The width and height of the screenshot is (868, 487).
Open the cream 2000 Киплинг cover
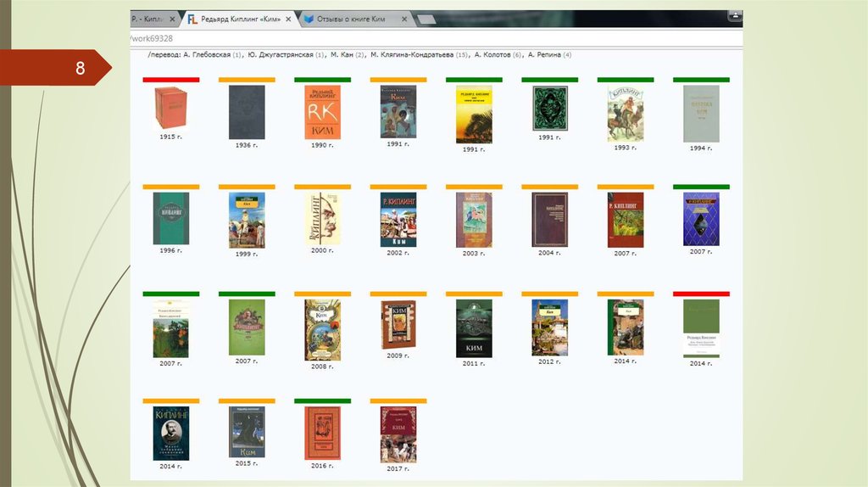click(x=323, y=218)
